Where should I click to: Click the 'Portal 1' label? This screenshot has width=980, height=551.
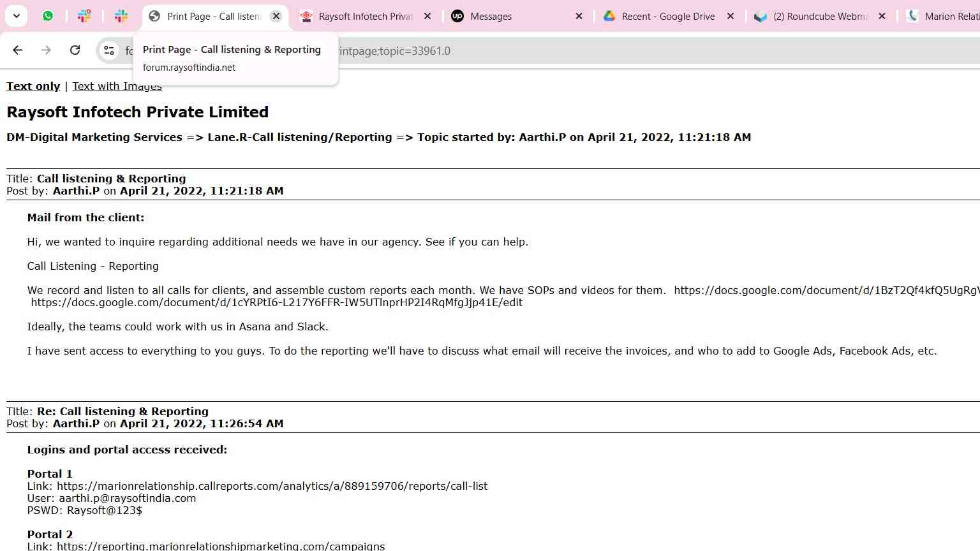coord(50,474)
